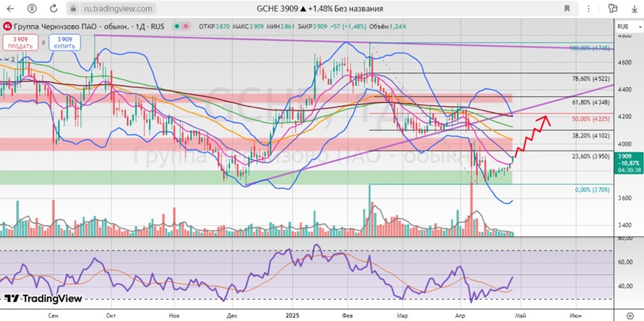Click the Июн label on time axis
Viewport: 644px width, 321px height.
[x=575, y=316]
